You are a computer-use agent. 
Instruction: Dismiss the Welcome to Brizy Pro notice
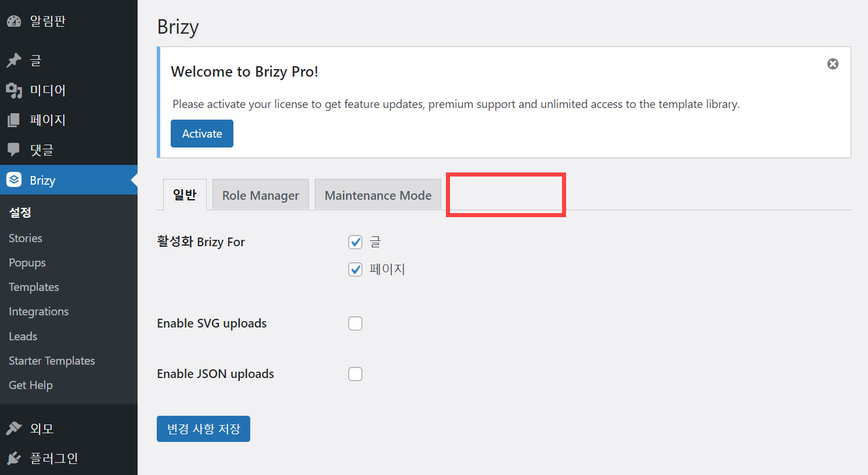[833, 64]
